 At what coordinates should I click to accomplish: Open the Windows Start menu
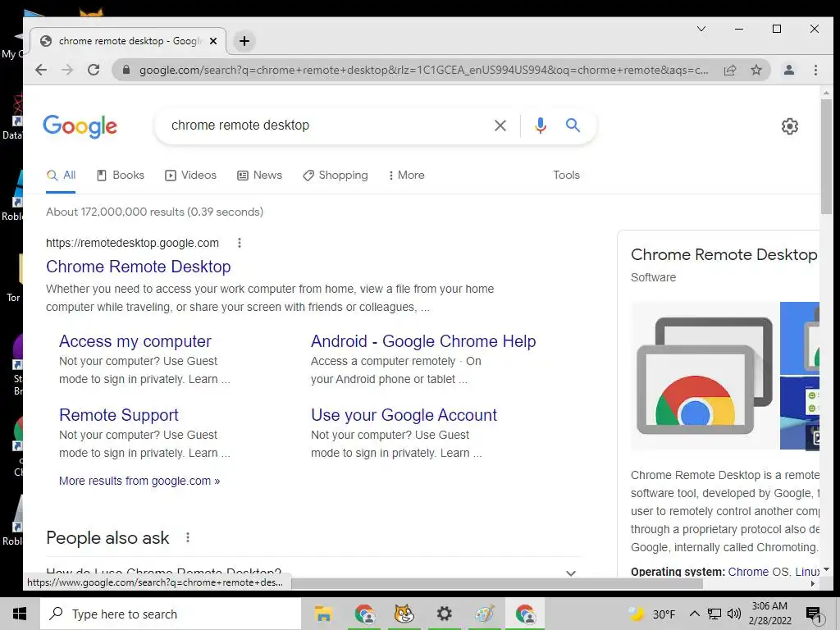point(20,614)
